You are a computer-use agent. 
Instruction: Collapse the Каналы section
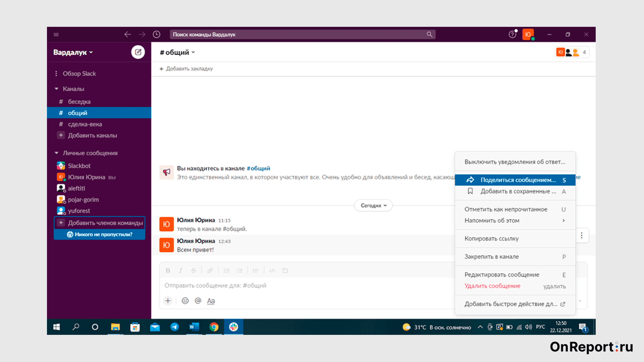[x=56, y=89]
